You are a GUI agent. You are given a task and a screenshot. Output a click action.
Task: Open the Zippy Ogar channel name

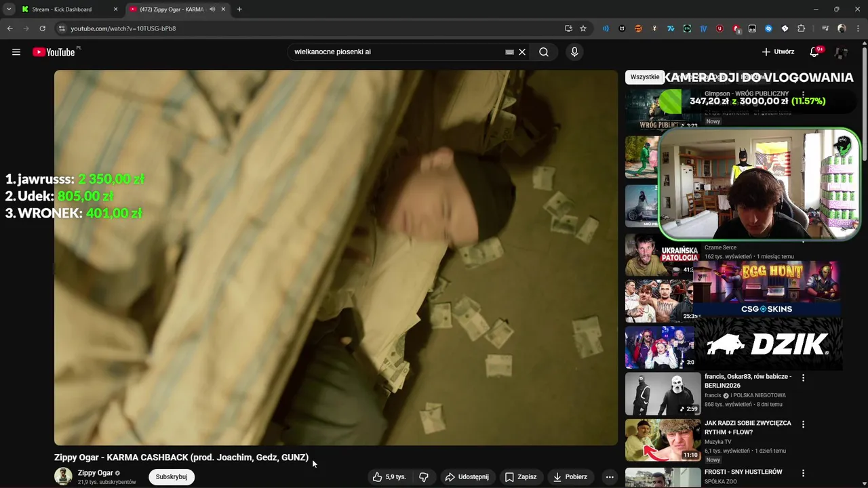click(x=96, y=473)
